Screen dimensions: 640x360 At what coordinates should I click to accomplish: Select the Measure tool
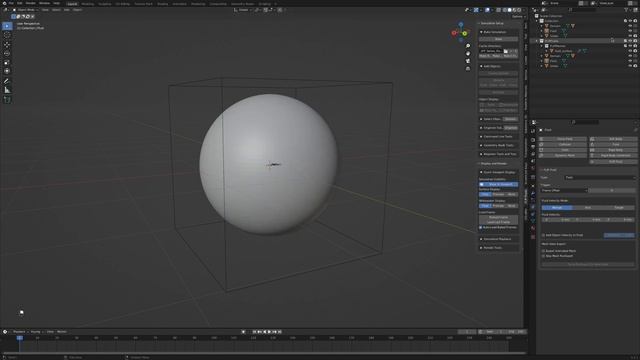(x=7, y=90)
